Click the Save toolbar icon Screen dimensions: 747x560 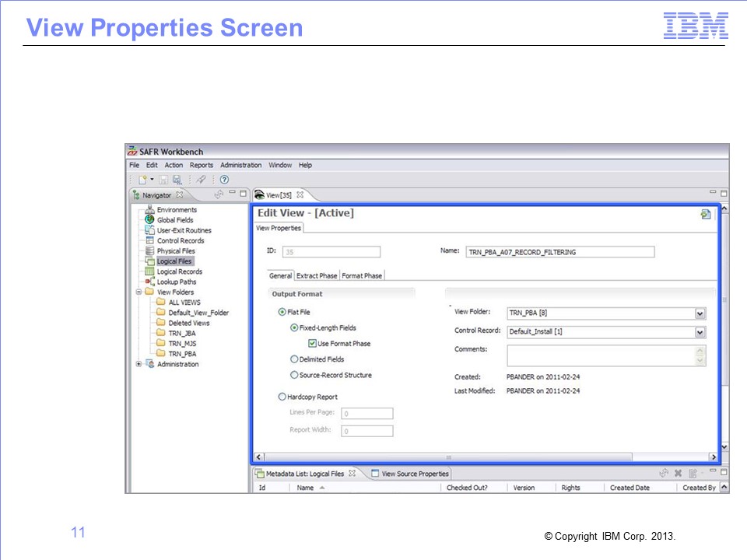[x=163, y=180]
